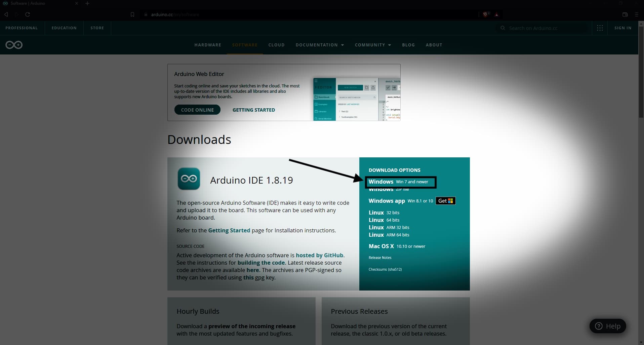This screenshot has height=345, width=644.
Task: Open hosted by GitHub link
Action: (319, 255)
